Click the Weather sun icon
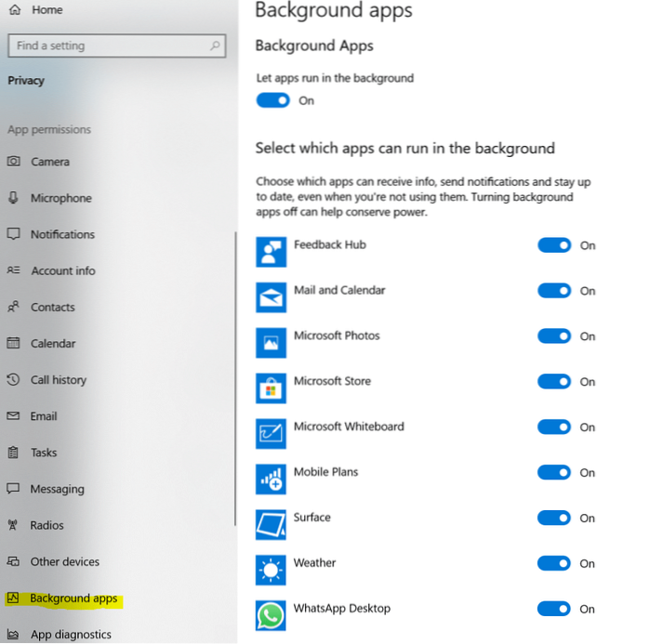The height and width of the screenshot is (644, 649). click(271, 570)
